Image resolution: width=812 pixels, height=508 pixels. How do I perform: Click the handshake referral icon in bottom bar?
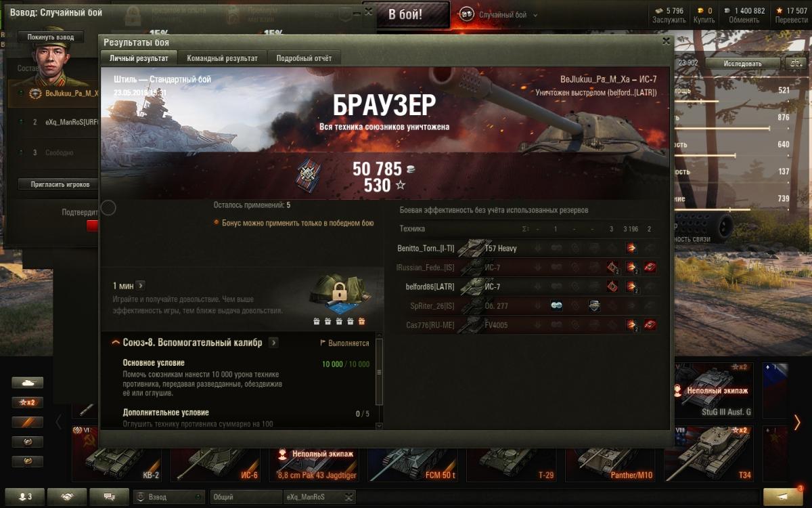coord(67,496)
